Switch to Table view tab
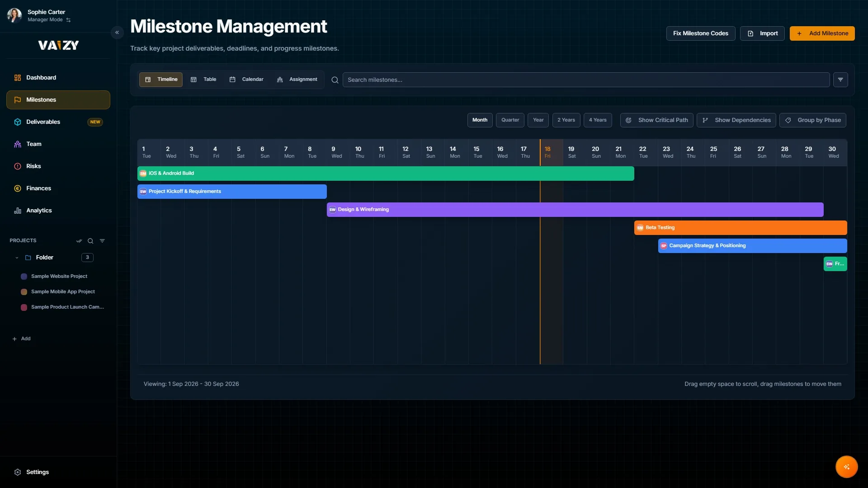 203,80
